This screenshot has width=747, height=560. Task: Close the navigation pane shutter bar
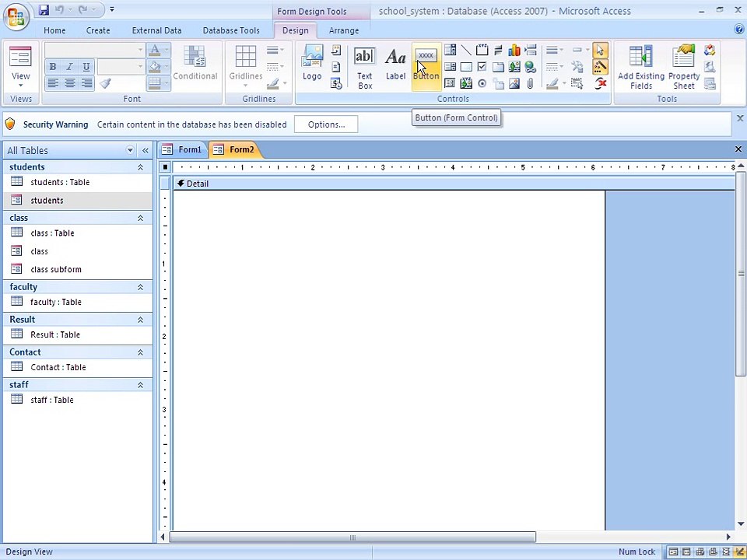click(146, 150)
